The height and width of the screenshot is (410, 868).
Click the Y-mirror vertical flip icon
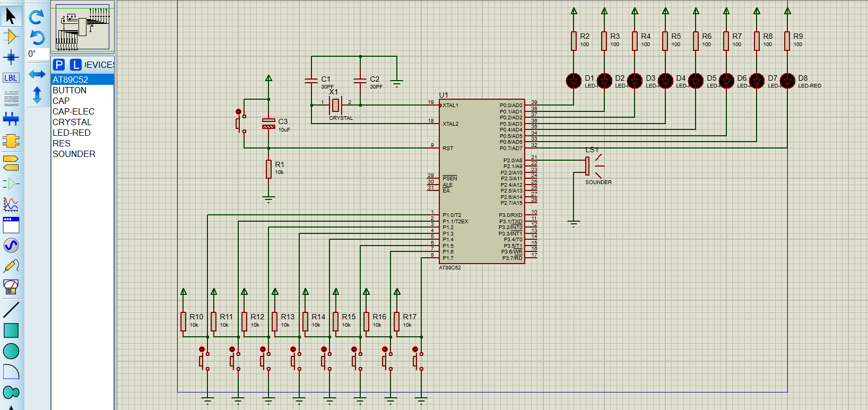37,95
